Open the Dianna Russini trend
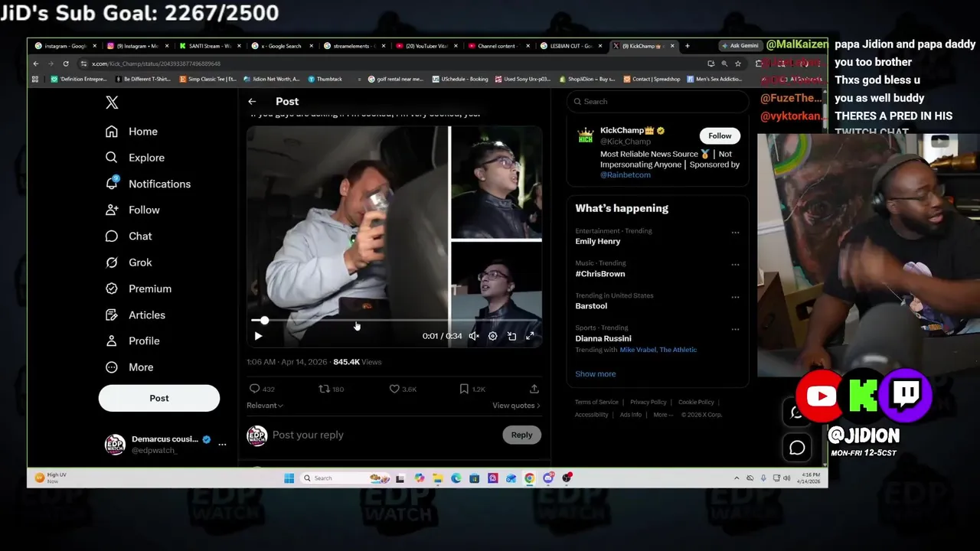The image size is (980, 551). [x=603, y=338]
